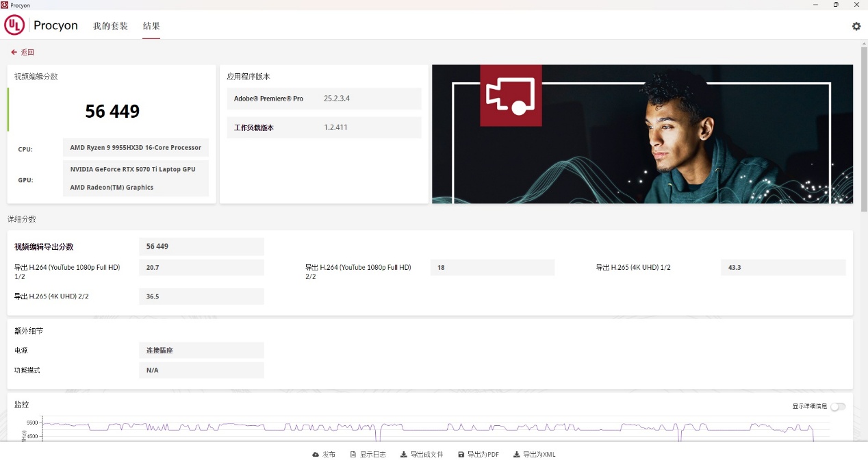
Task: Click the workload version 1.2.411
Action: coord(335,127)
